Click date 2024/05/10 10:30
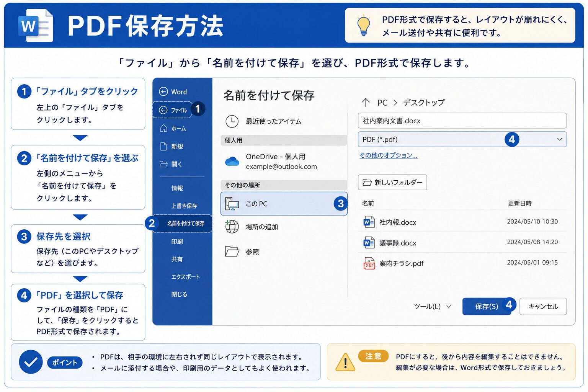588x392 pixels. (x=532, y=221)
